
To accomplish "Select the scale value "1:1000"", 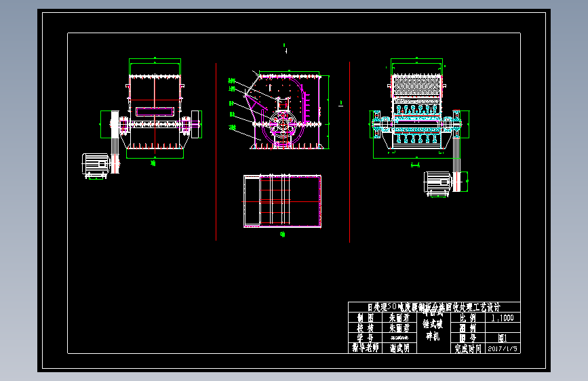I will pyautogui.click(x=503, y=318).
